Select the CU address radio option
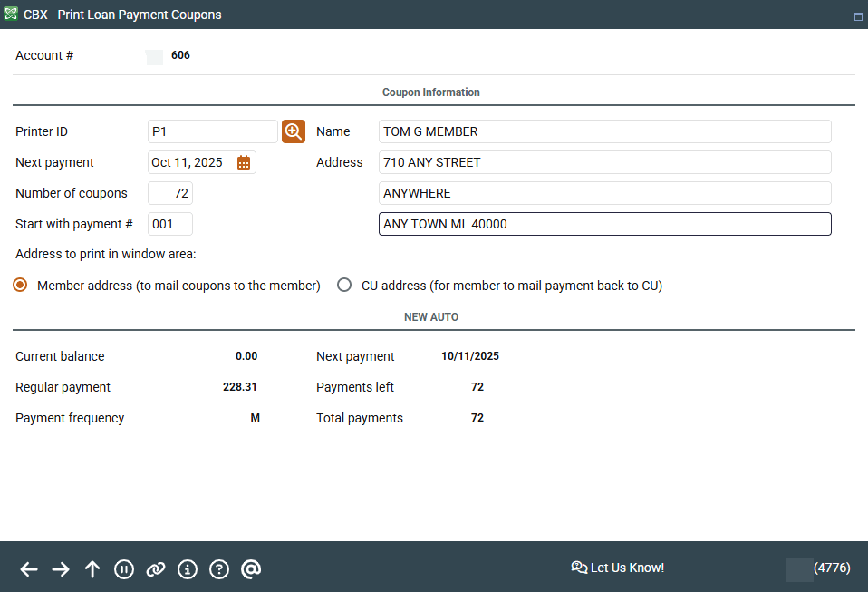This screenshot has width=868, height=592. point(344,286)
